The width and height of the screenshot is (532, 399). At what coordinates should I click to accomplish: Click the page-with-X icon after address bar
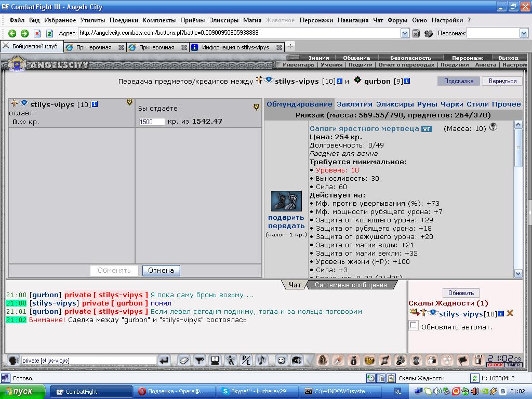pyautogui.click(x=416, y=33)
